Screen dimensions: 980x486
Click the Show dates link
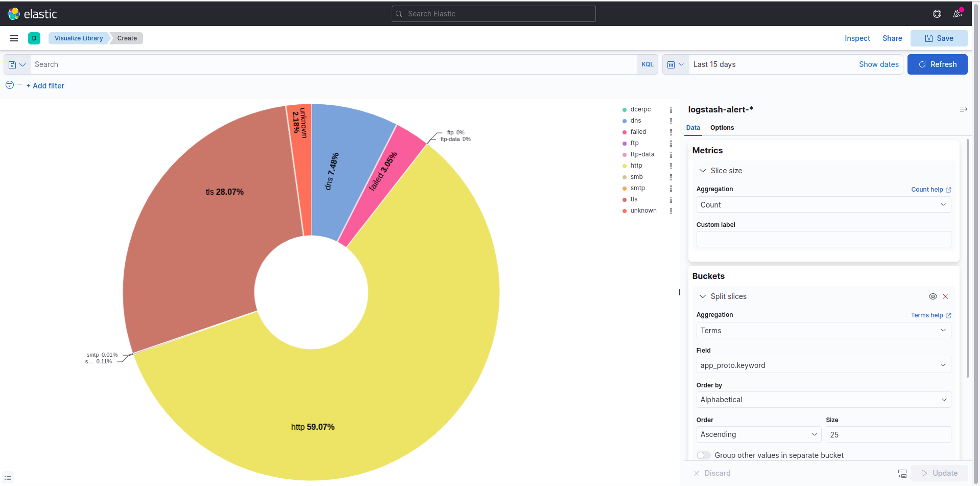pos(878,64)
